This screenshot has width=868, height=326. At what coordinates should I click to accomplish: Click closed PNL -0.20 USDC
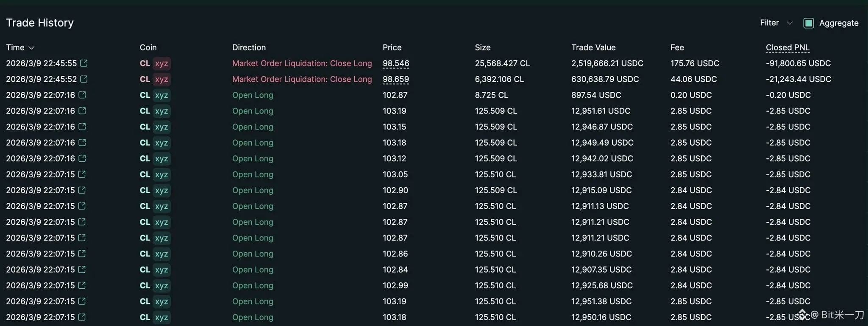(x=788, y=95)
